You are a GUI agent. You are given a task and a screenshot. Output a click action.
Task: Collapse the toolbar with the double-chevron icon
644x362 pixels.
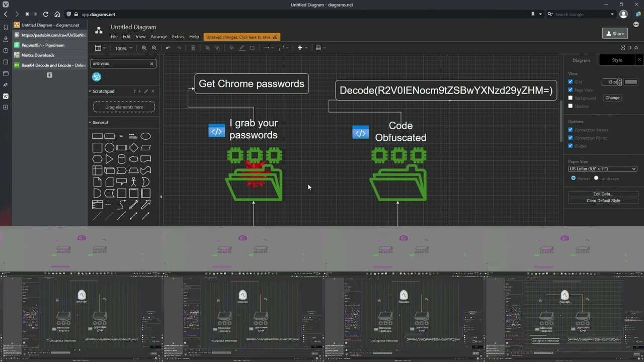click(636, 48)
